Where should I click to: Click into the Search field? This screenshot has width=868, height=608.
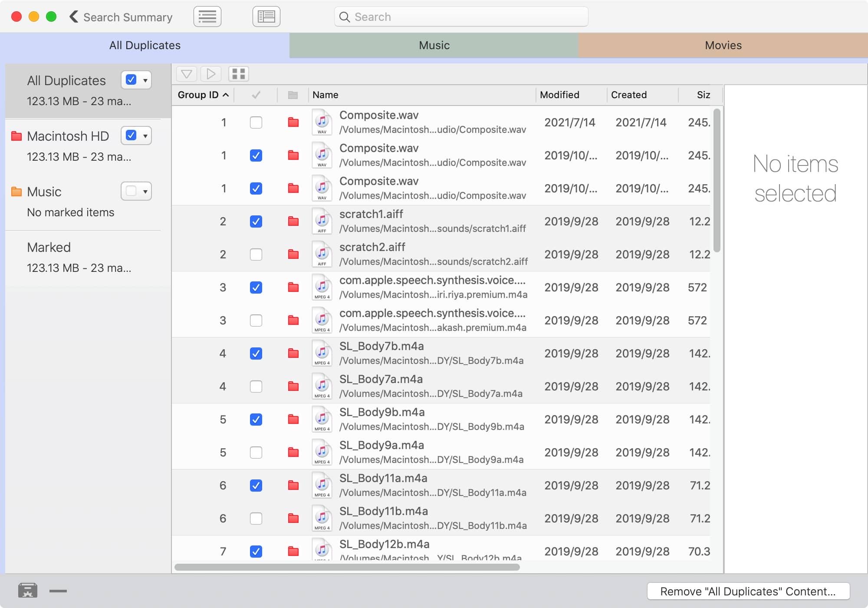[x=461, y=17]
